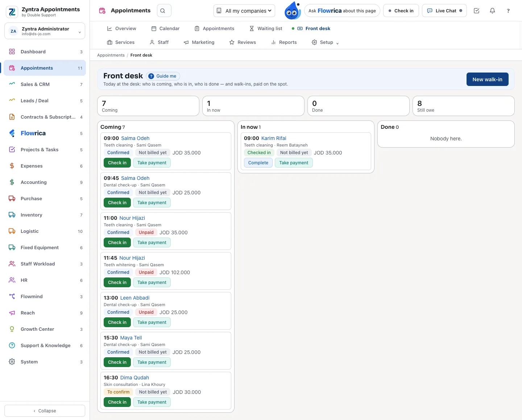Open the tasks checkbox icon in header
This screenshot has width=522, height=420.
pos(477,11)
